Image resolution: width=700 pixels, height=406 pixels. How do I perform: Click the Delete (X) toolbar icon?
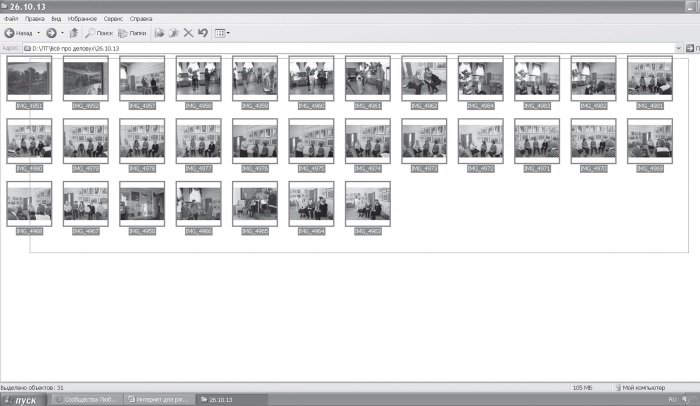[x=188, y=33]
